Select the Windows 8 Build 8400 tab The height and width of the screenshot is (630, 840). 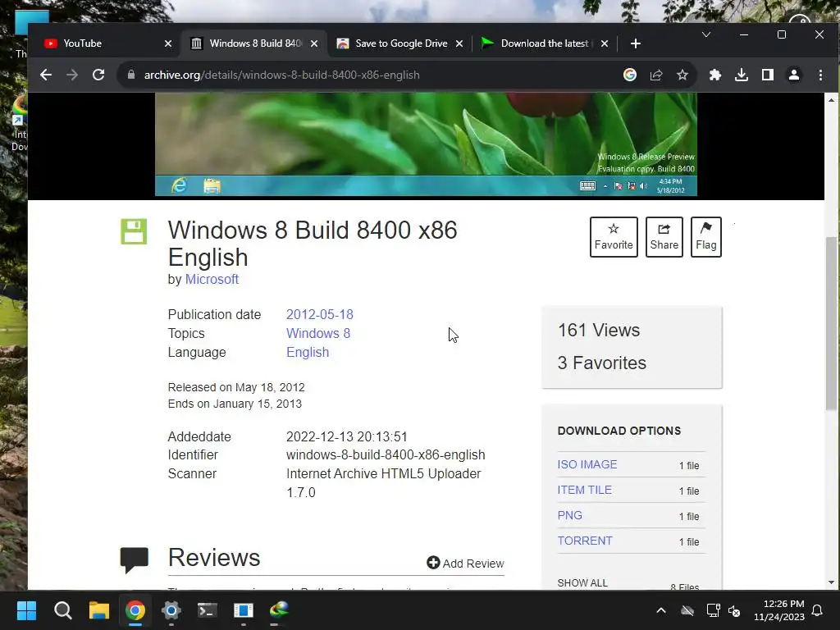pyautogui.click(x=253, y=43)
